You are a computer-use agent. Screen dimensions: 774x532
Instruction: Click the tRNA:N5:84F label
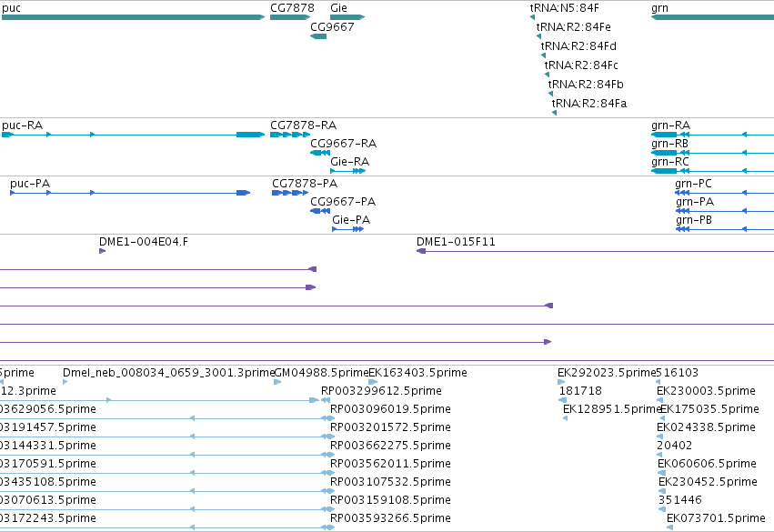tap(565, 8)
